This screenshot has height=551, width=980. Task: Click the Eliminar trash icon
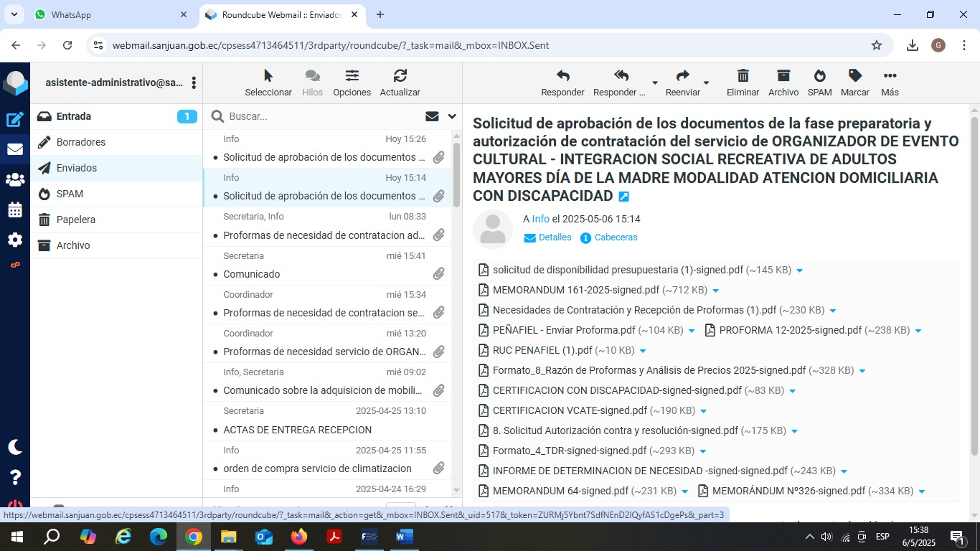tap(743, 77)
